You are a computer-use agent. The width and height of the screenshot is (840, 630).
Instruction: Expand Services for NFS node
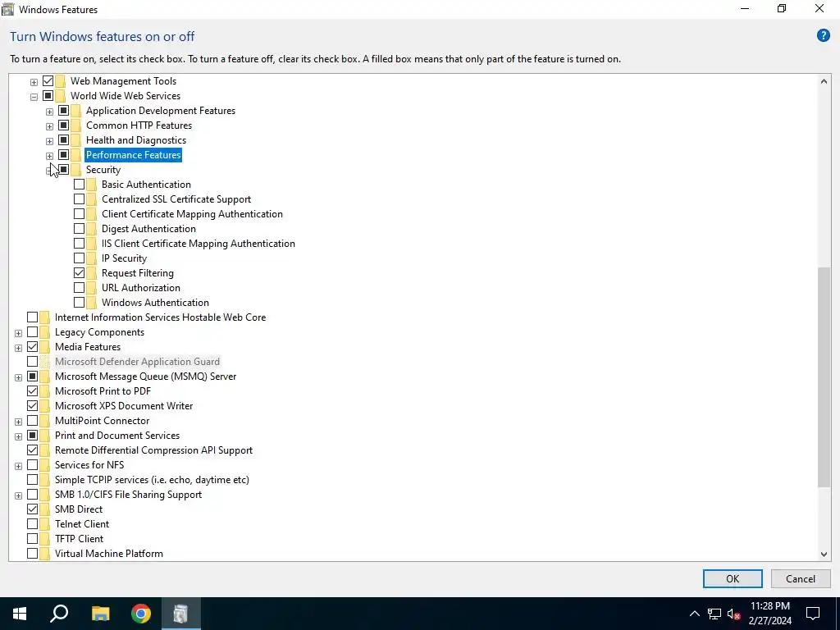tap(18, 466)
